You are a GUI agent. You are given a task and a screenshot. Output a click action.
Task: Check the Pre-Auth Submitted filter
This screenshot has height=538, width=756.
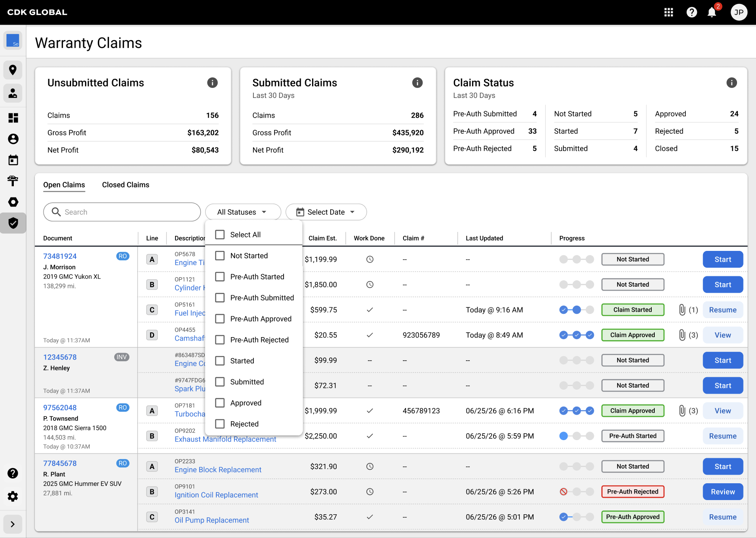click(x=220, y=298)
